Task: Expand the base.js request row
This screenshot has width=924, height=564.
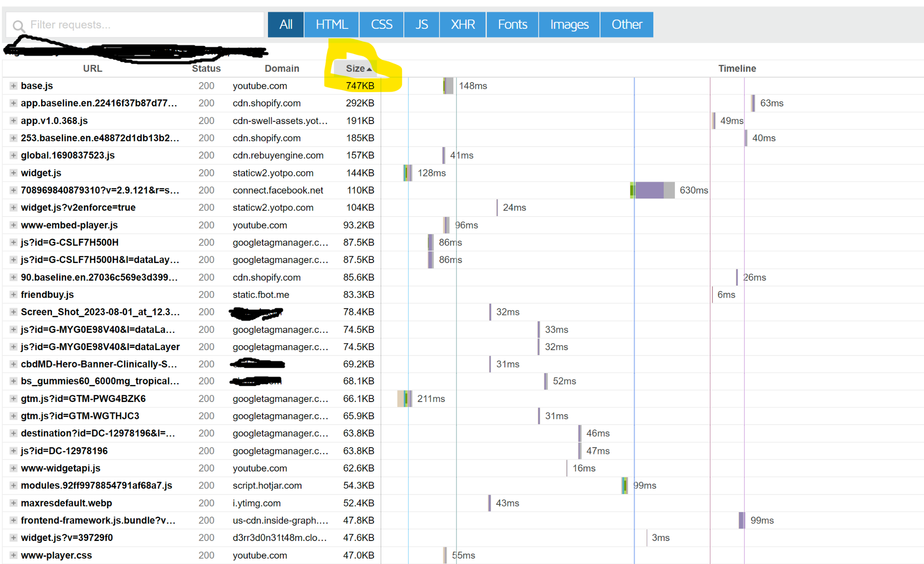Action: (14, 86)
